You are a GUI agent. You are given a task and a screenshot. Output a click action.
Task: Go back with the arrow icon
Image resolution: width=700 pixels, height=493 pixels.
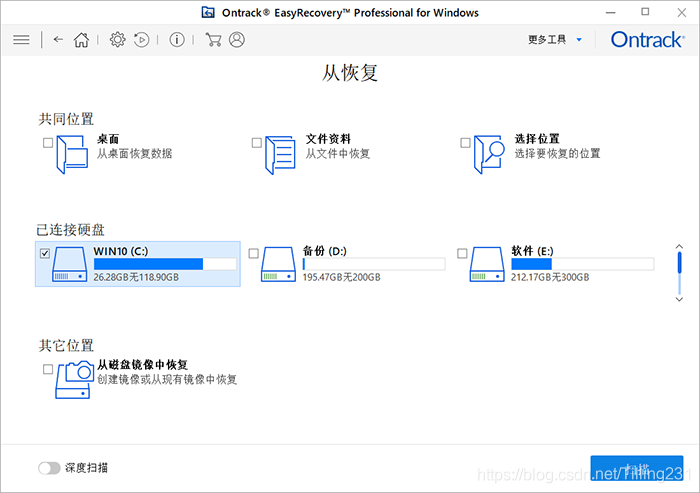click(x=58, y=40)
